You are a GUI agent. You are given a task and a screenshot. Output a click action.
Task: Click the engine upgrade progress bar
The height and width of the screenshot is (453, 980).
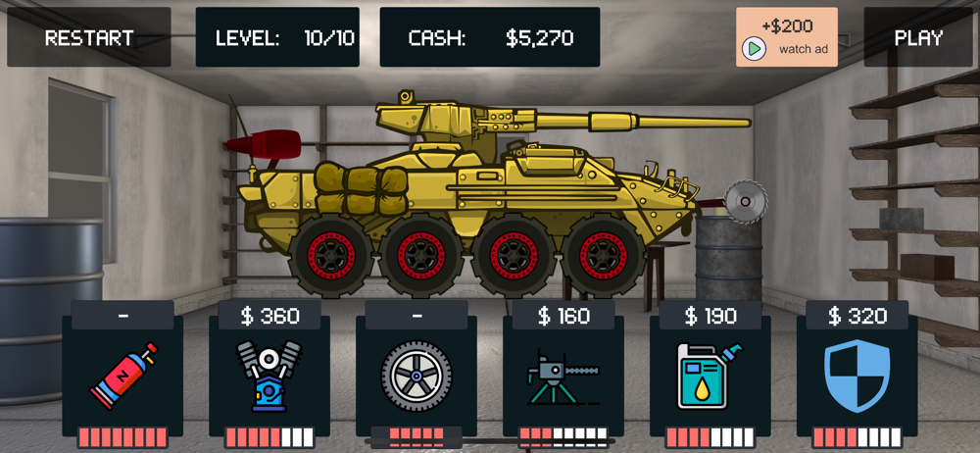(269, 437)
